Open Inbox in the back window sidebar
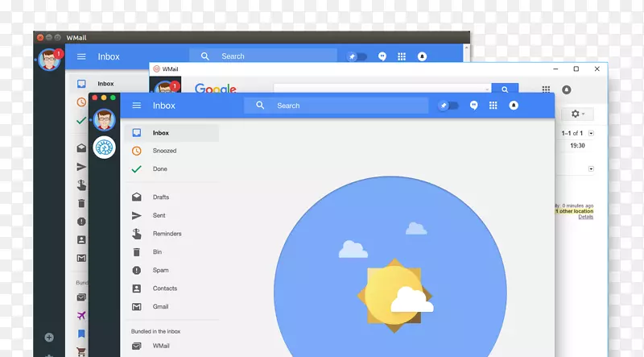 point(107,84)
